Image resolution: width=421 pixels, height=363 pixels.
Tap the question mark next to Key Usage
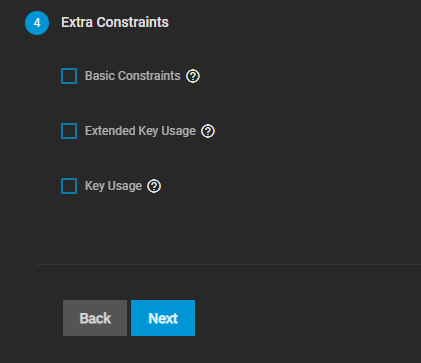[x=154, y=186]
